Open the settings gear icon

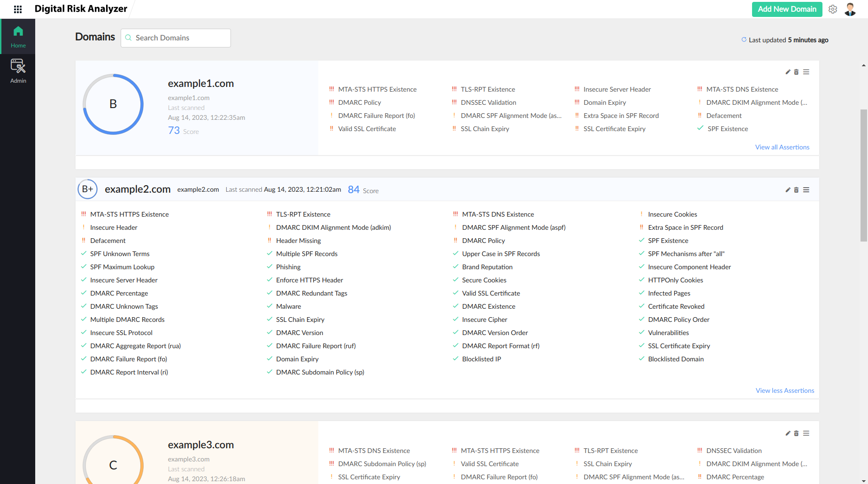(833, 9)
